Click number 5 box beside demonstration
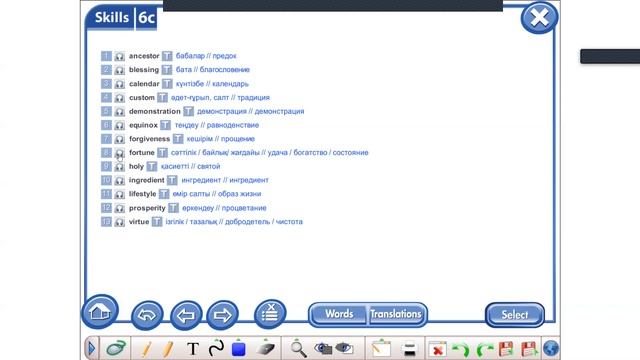 [106, 111]
